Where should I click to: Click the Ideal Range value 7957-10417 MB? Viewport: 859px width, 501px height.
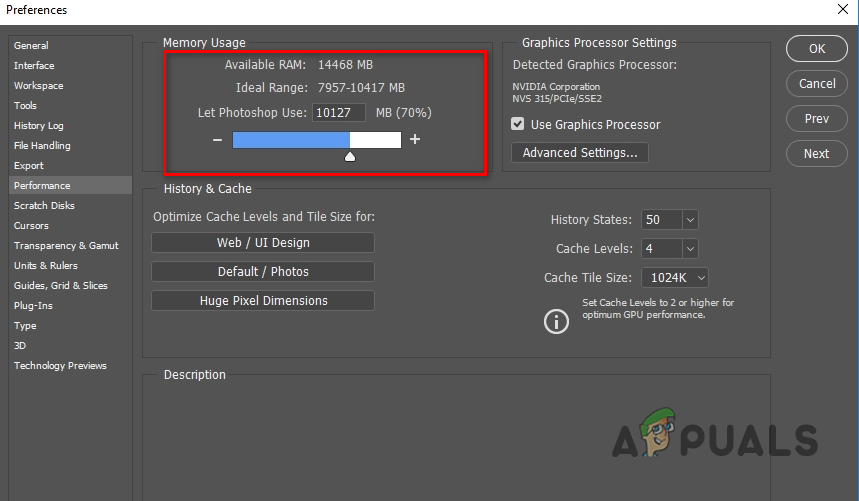[361, 88]
